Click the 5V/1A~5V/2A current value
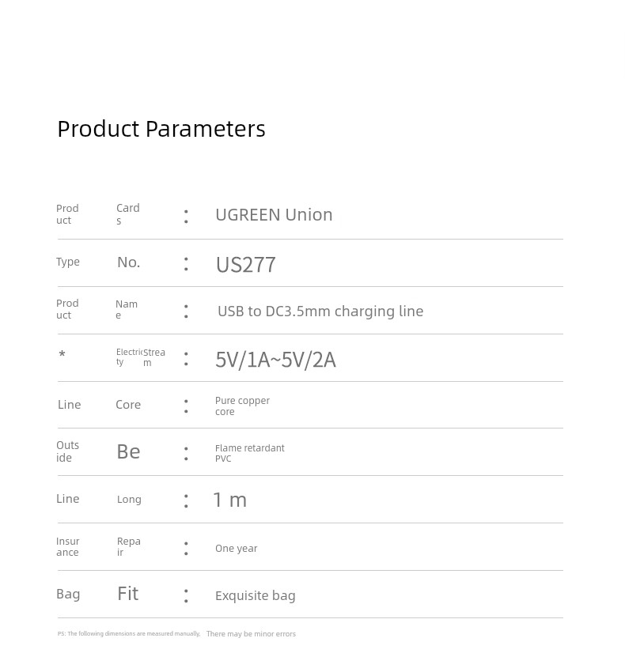This screenshot has width=625, height=672. click(x=275, y=359)
